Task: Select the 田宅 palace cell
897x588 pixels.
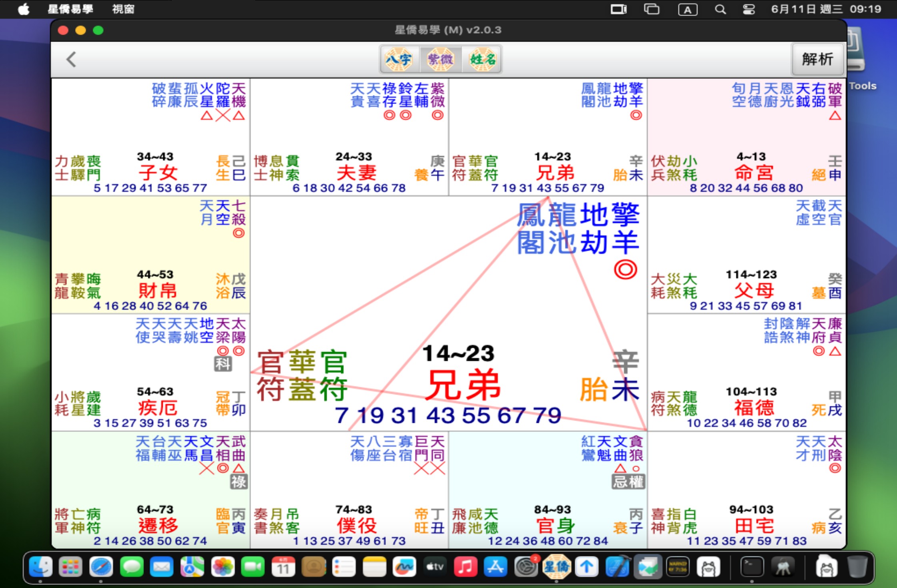Action: [754, 526]
